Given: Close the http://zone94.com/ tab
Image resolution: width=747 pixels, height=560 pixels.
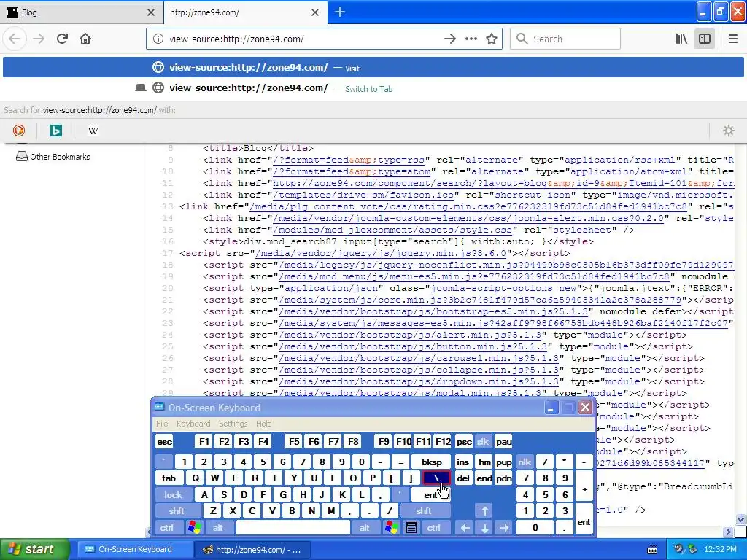Looking at the screenshot, I should point(315,12).
